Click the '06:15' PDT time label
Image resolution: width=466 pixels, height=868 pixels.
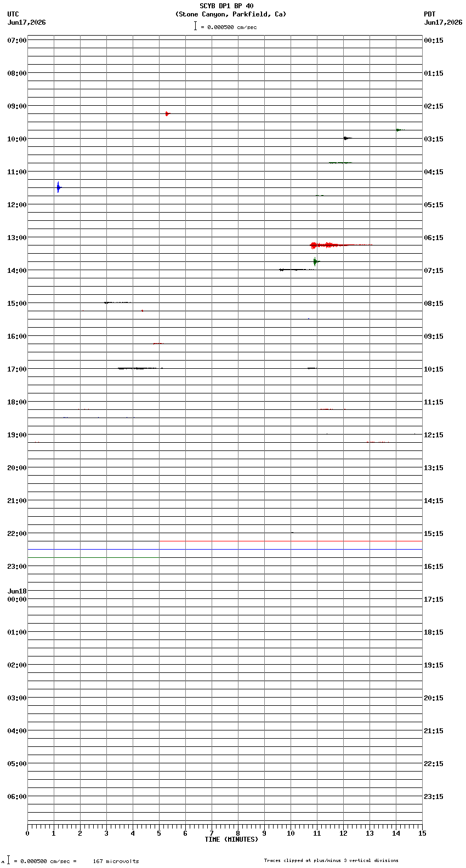(434, 238)
